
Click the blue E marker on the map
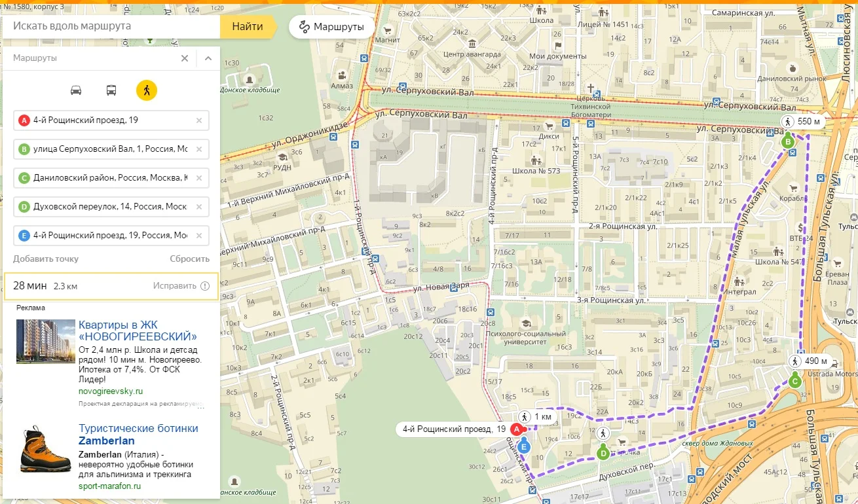[523, 448]
